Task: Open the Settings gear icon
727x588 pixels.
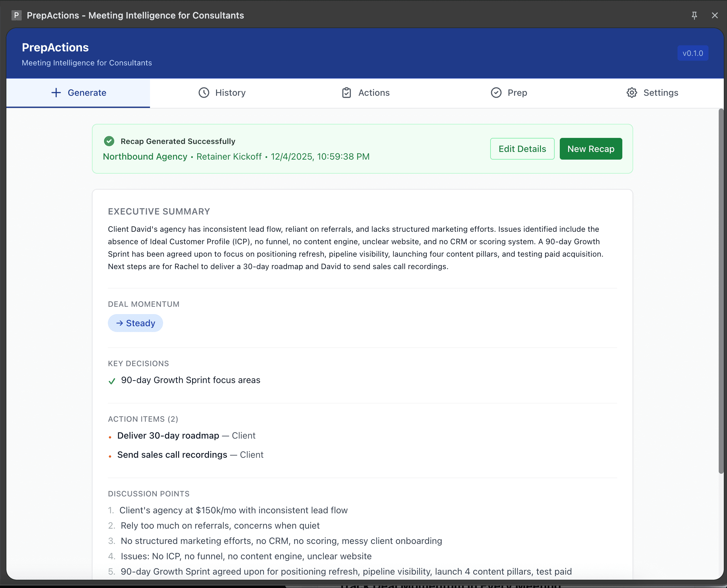Action: (632, 93)
